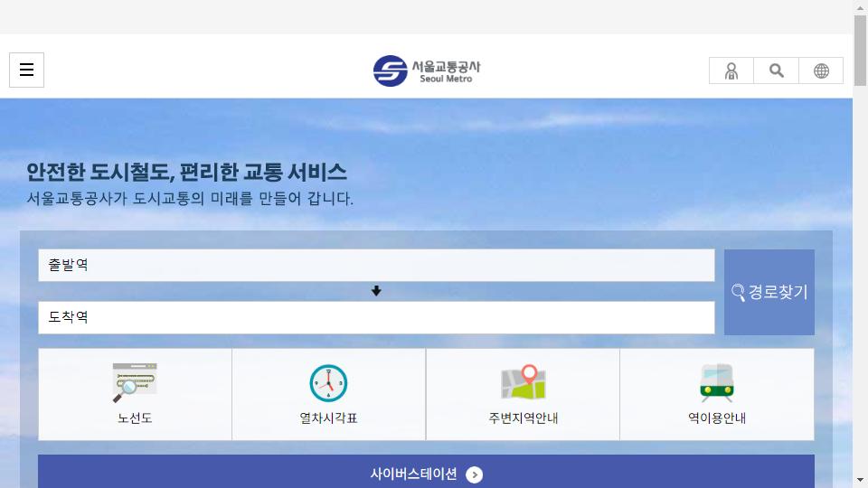The image size is (868, 488).
Task: Open the language globe icon
Action: tap(821, 70)
